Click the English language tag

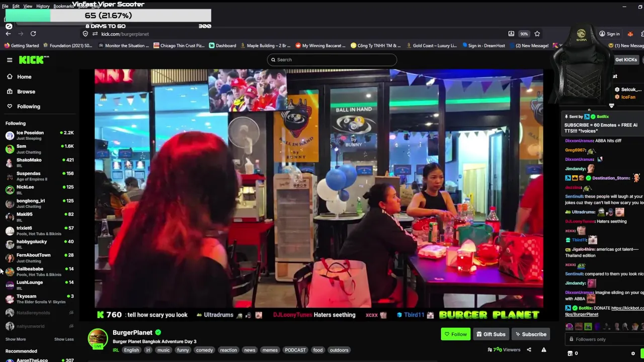131,350
